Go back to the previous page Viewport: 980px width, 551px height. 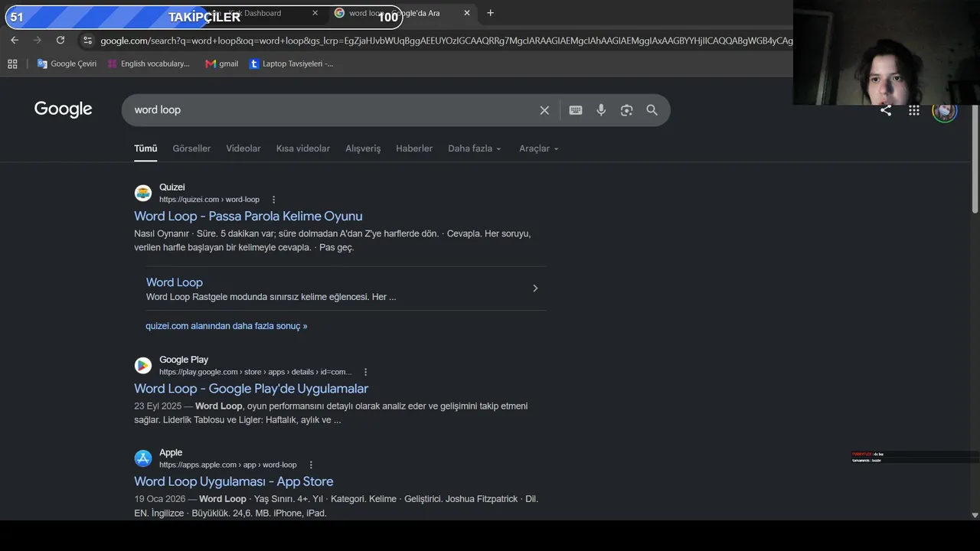tap(15, 40)
